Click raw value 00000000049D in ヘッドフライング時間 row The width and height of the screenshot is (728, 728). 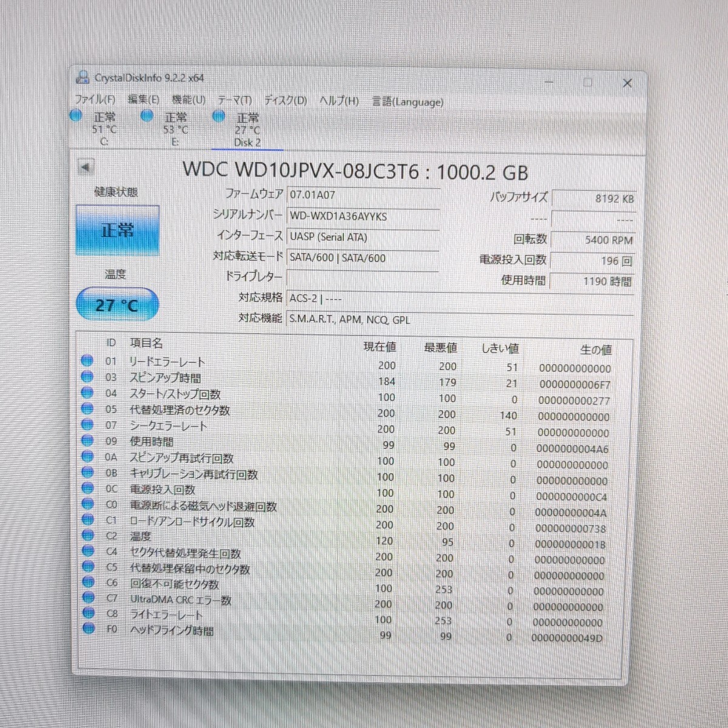coord(567,638)
